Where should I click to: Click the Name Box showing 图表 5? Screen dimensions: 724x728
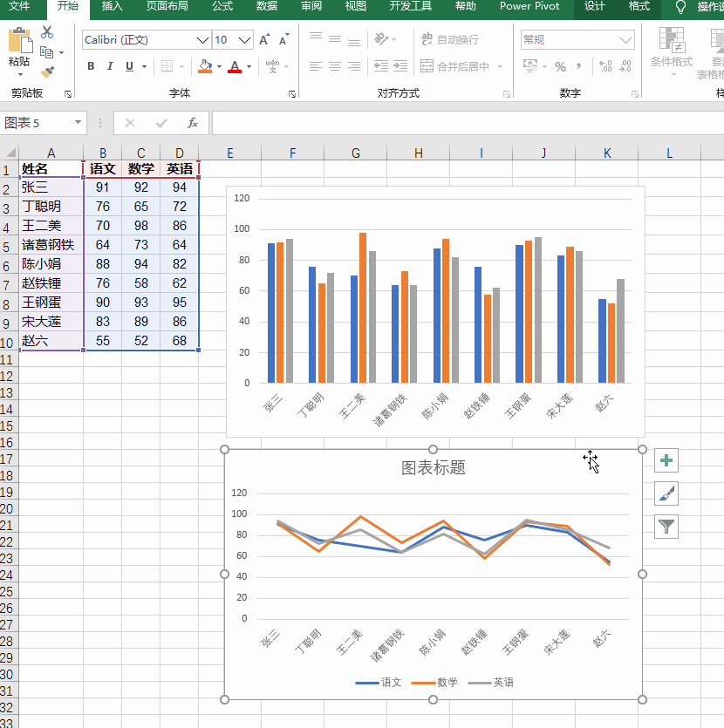pos(37,123)
